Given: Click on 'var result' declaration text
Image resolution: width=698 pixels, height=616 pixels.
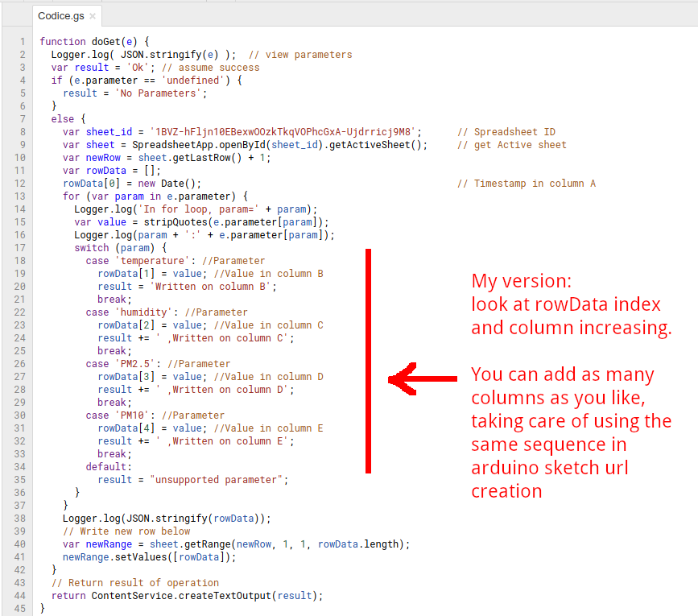Looking at the screenshot, I should pos(80,68).
